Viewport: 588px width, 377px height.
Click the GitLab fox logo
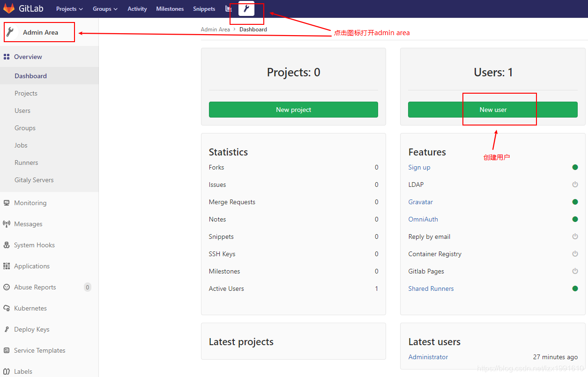(x=9, y=8)
